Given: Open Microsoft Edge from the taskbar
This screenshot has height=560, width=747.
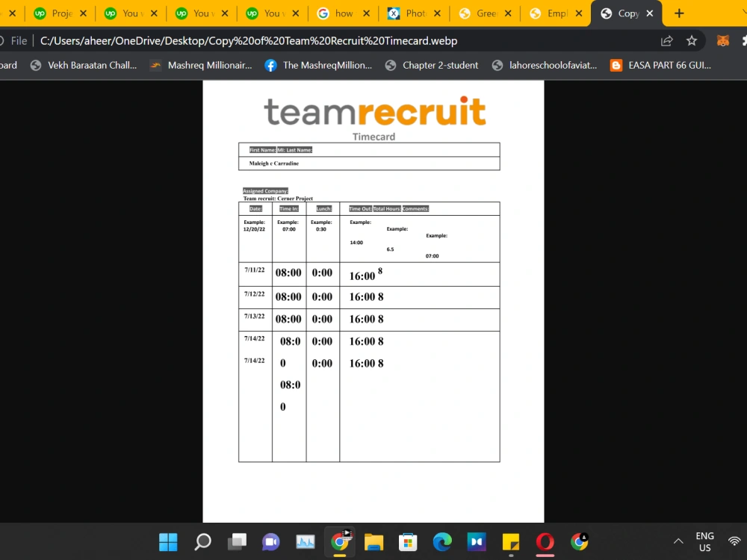Looking at the screenshot, I should tap(441, 541).
